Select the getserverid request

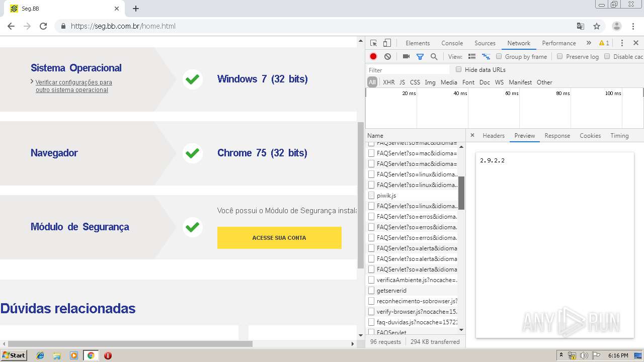pos(412,291)
